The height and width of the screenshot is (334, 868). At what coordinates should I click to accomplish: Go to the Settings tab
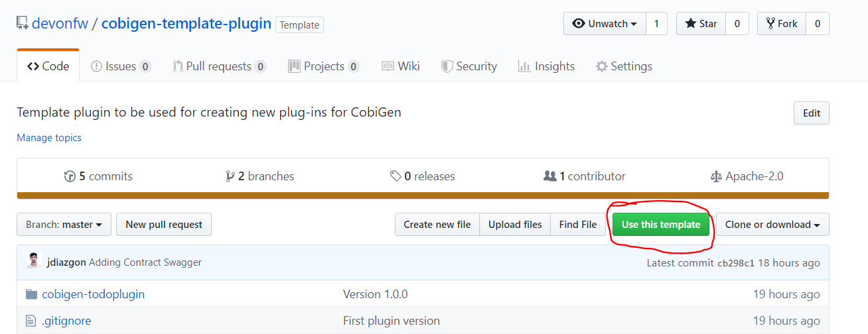(x=624, y=66)
